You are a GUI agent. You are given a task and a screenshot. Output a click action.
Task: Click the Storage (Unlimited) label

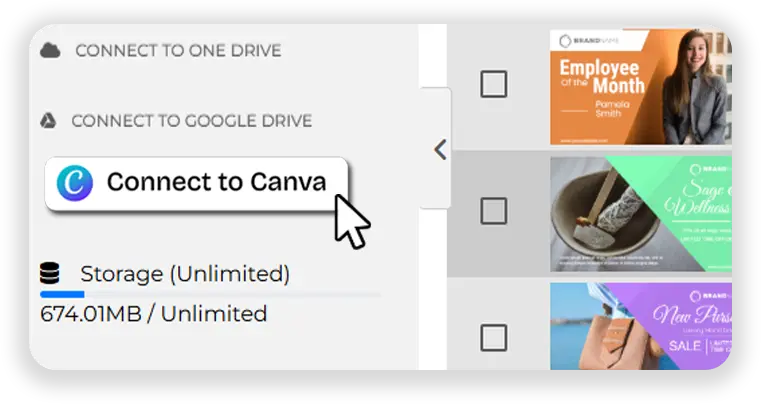point(185,274)
